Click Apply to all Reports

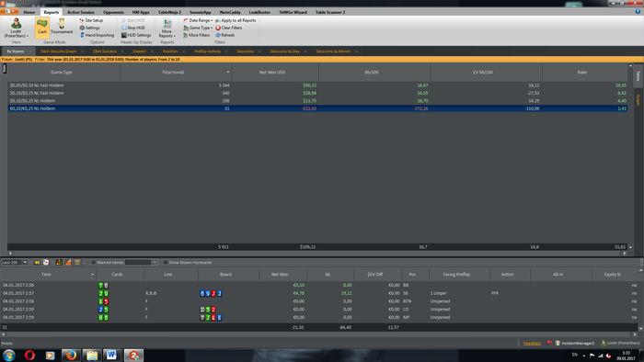[x=236, y=20]
